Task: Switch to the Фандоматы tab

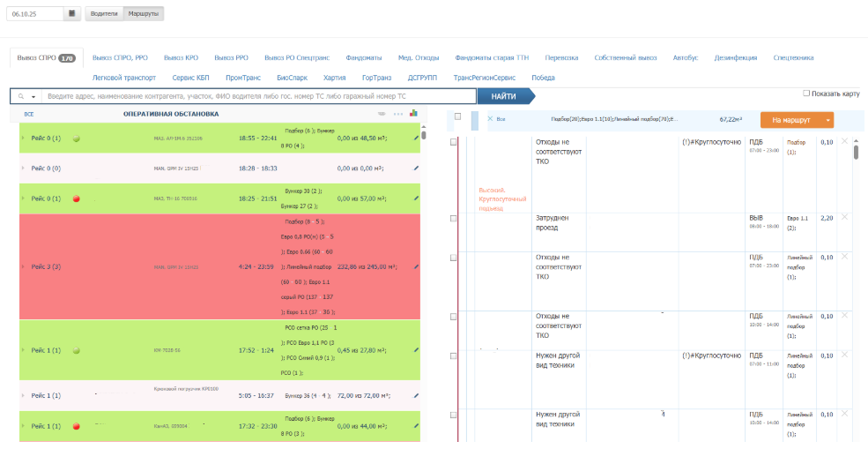Action: (364, 58)
